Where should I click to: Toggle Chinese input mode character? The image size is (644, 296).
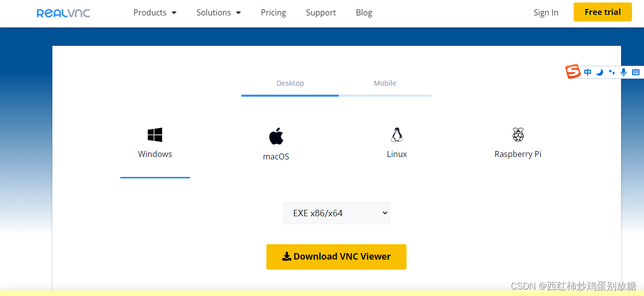pyautogui.click(x=588, y=72)
